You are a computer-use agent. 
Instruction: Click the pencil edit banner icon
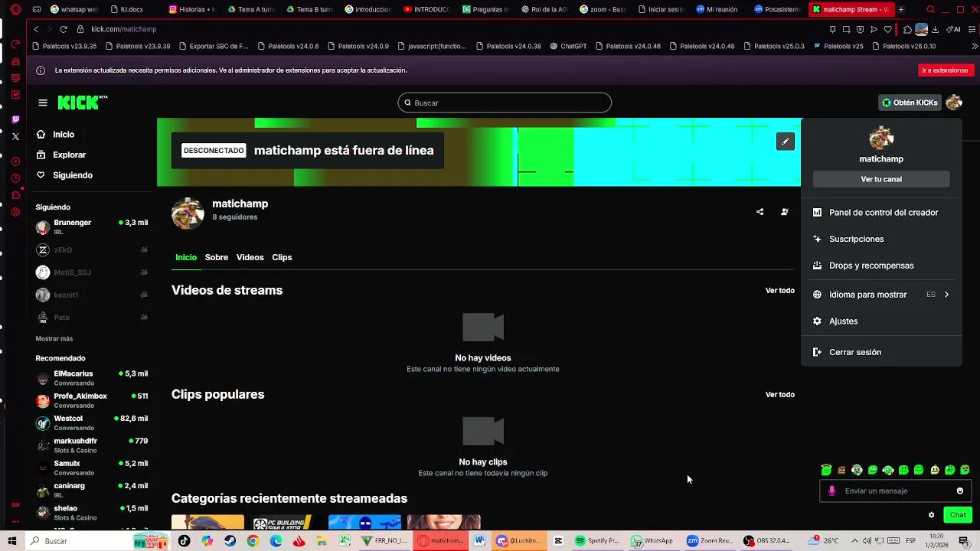click(785, 142)
